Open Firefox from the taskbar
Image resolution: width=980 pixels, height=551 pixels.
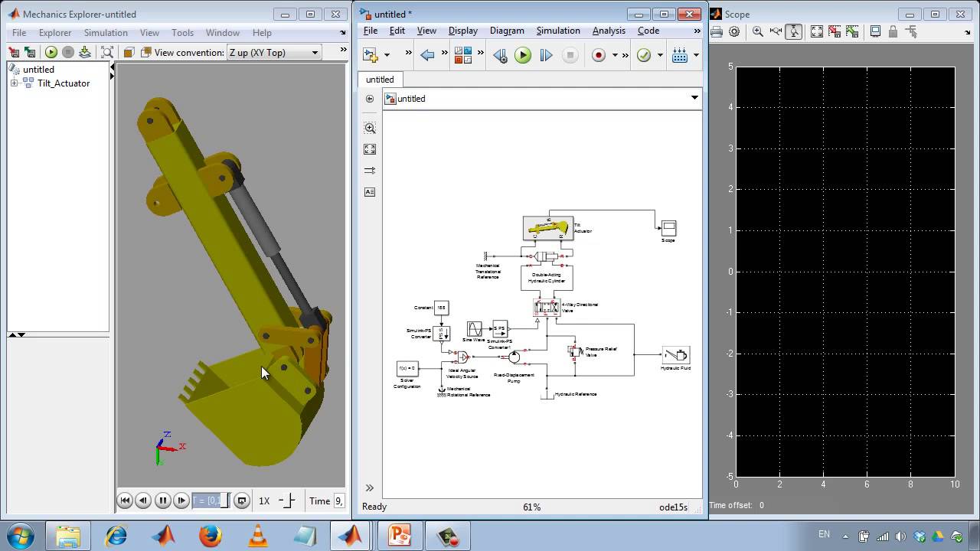[211, 536]
